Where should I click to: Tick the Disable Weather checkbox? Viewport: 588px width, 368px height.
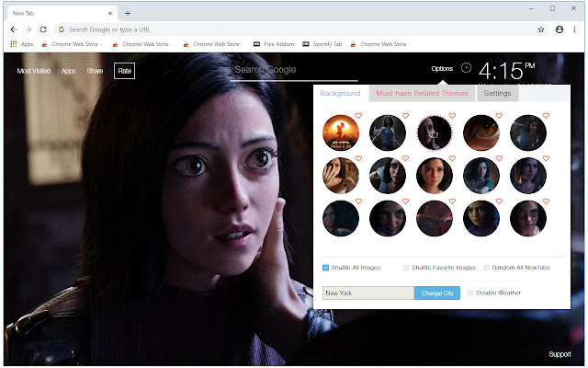tap(469, 293)
